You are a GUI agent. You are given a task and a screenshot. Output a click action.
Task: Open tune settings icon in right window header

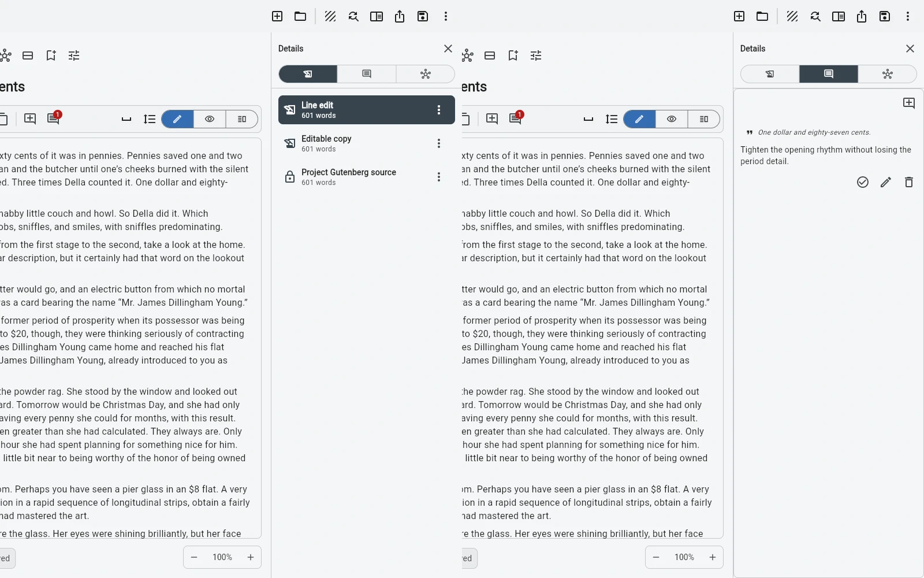pos(536,55)
